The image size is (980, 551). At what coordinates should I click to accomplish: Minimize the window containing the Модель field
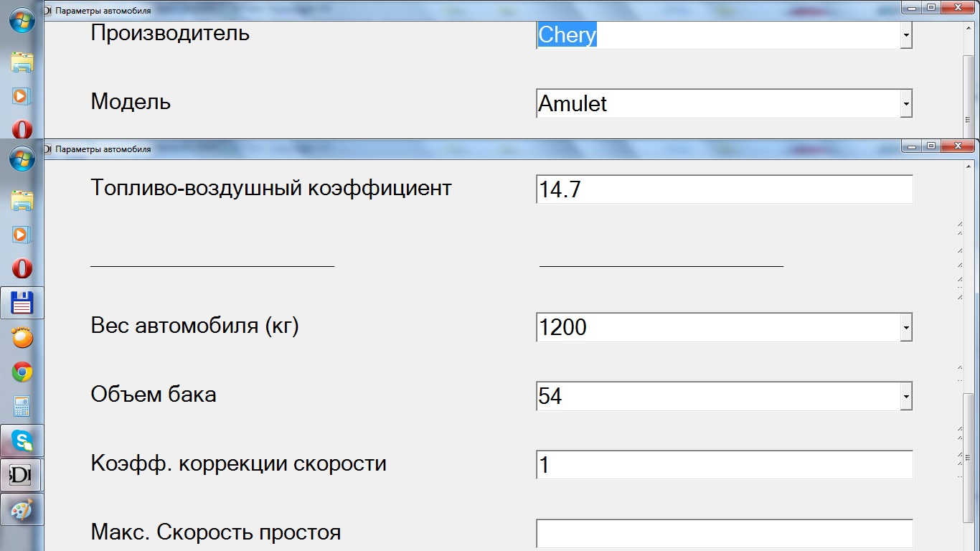(913, 8)
